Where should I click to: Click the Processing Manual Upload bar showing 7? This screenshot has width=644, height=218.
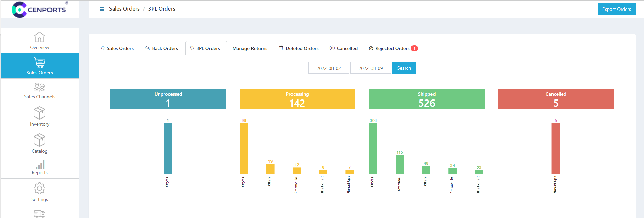[349, 172]
